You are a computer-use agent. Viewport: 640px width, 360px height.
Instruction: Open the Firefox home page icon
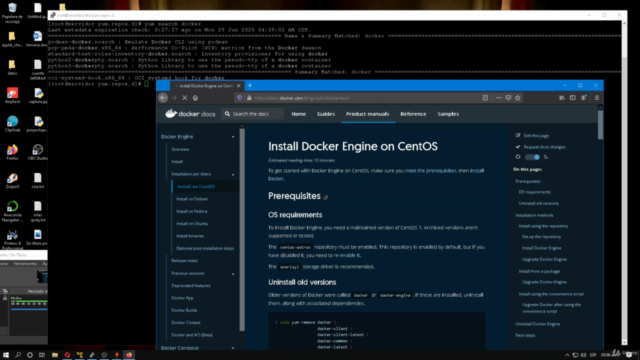point(195,98)
